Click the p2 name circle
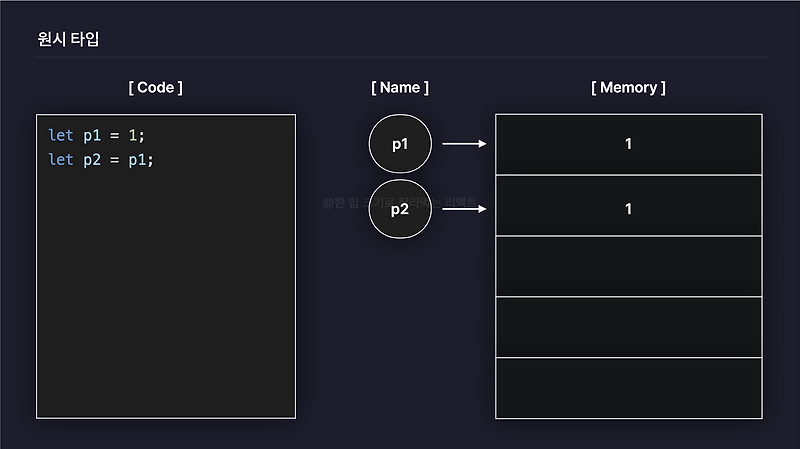 [400, 209]
